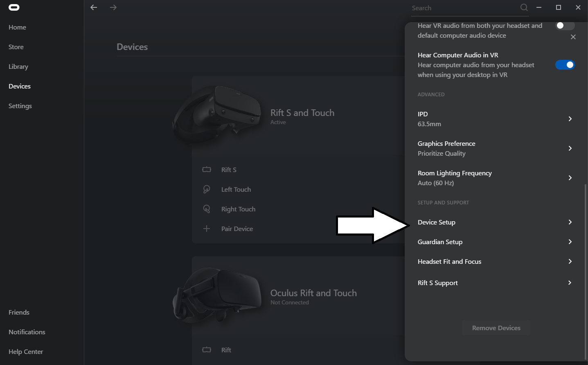Toggle hearing VR audio from both devices
Screen dimensions: 588x365
tap(565, 25)
